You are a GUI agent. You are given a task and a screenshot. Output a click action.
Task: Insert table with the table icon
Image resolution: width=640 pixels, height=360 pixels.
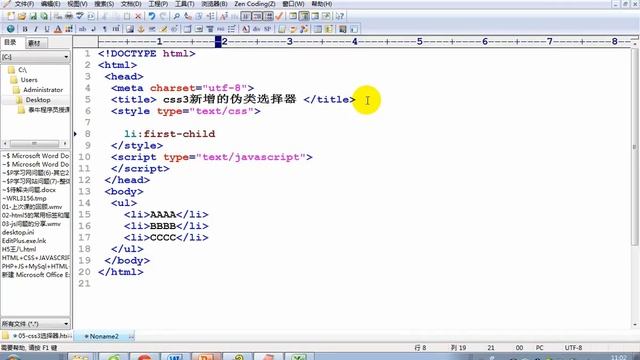pos(187,29)
